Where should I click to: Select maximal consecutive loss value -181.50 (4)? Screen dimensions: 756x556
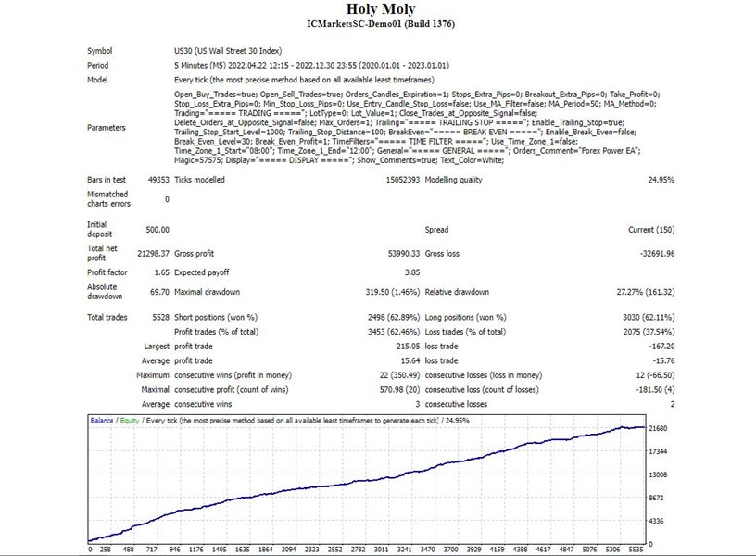[655, 389]
